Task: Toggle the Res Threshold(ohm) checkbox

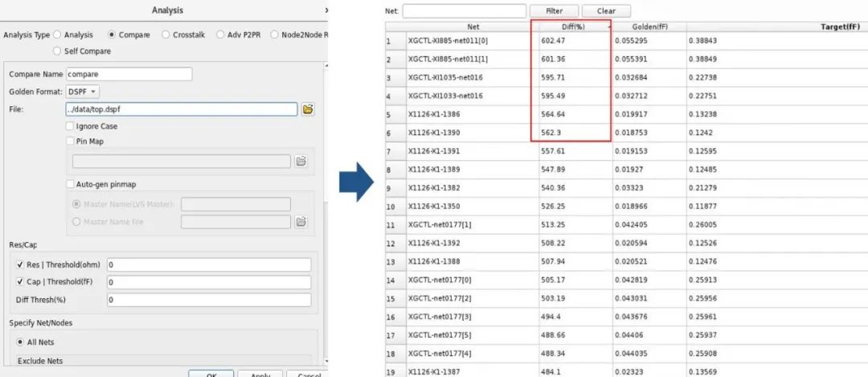Action: (x=20, y=264)
